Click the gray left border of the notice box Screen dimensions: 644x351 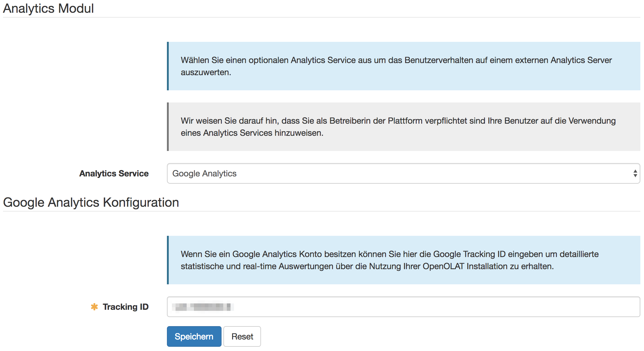point(168,127)
